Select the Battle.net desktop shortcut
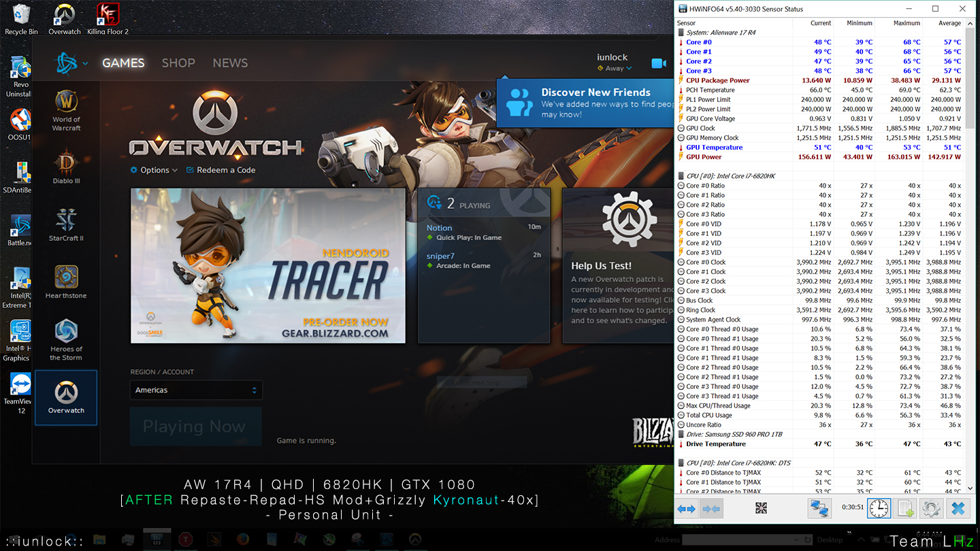980x551 pixels. point(19,230)
